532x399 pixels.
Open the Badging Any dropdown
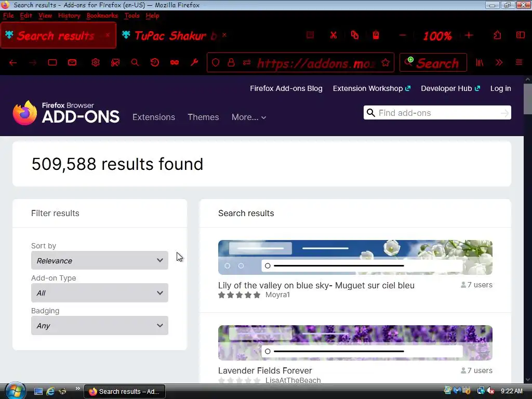pyautogui.click(x=100, y=325)
